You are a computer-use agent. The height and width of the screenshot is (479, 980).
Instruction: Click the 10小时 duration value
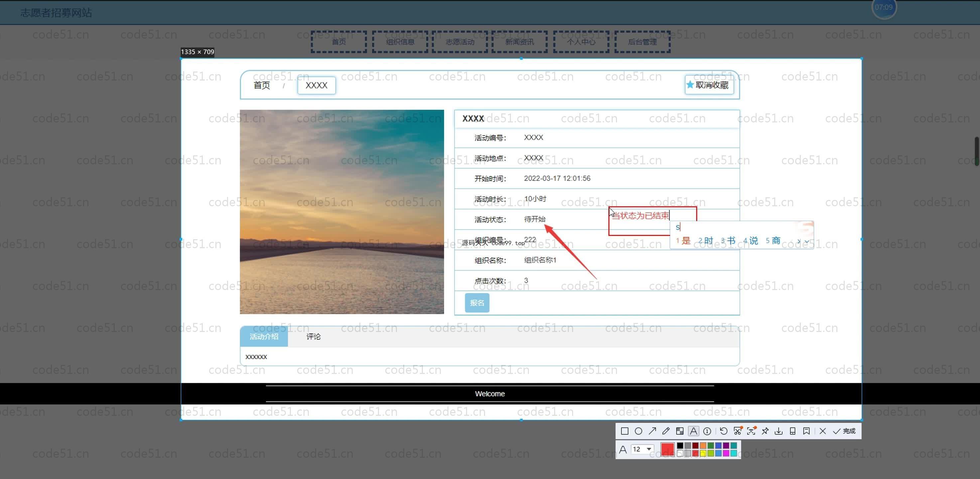[x=535, y=199]
